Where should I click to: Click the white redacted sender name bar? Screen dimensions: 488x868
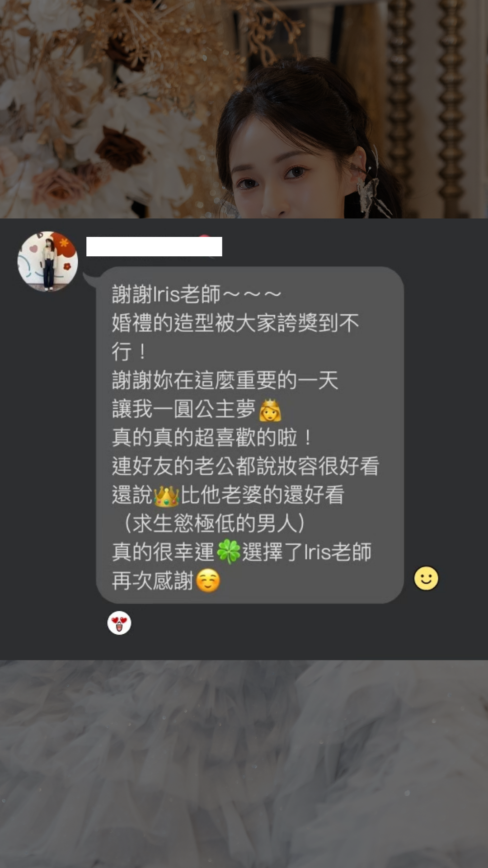pyautogui.click(x=154, y=246)
